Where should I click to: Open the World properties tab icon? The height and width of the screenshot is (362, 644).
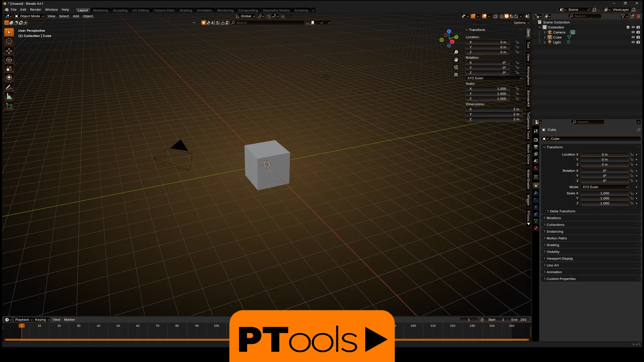[536, 168]
